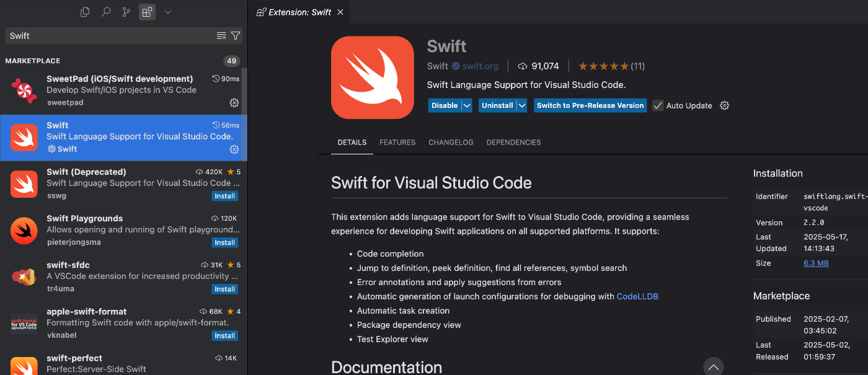The image size is (868, 375).
Task: Open the Dependencies tab
Action: coord(513,143)
